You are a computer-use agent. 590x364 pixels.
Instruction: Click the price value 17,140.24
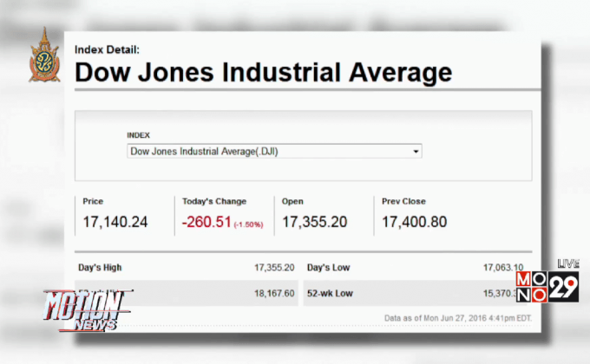115,222
